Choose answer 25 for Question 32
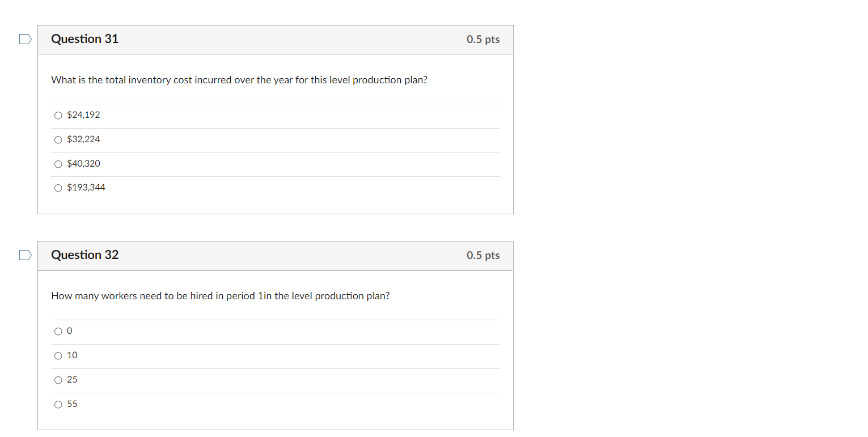The width and height of the screenshot is (868, 437). (x=58, y=380)
